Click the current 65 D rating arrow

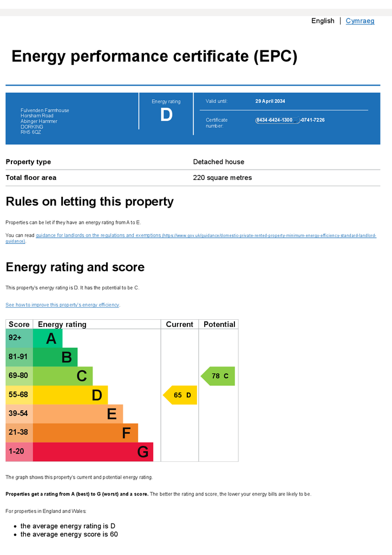pyautogui.click(x=180, y=395)
